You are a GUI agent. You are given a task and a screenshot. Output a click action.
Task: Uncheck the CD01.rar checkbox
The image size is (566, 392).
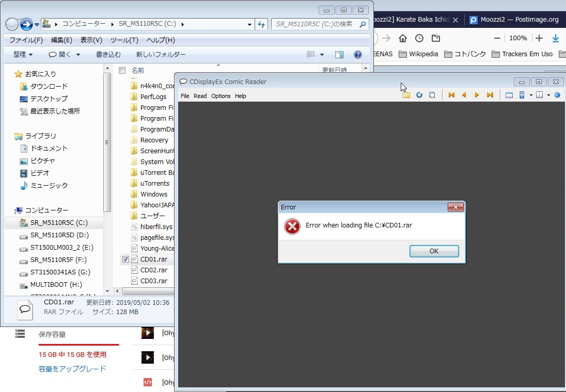pyautogui.click(x=125, y=259)
